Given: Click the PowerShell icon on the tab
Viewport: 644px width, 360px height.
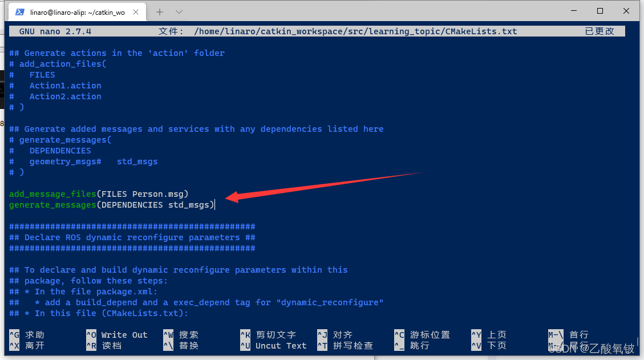Looking at the screenshot, I should (x=19, y=13).
